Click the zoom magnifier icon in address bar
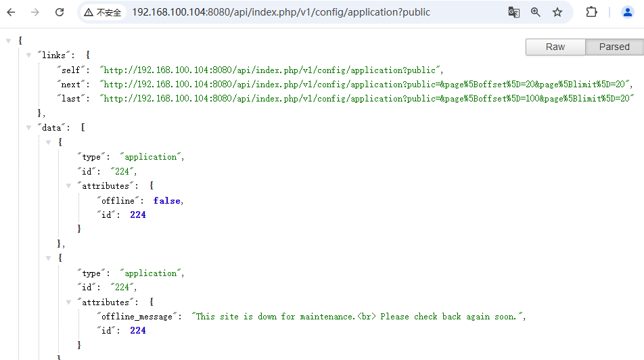The image size is (644, 360). coord(536,12)
